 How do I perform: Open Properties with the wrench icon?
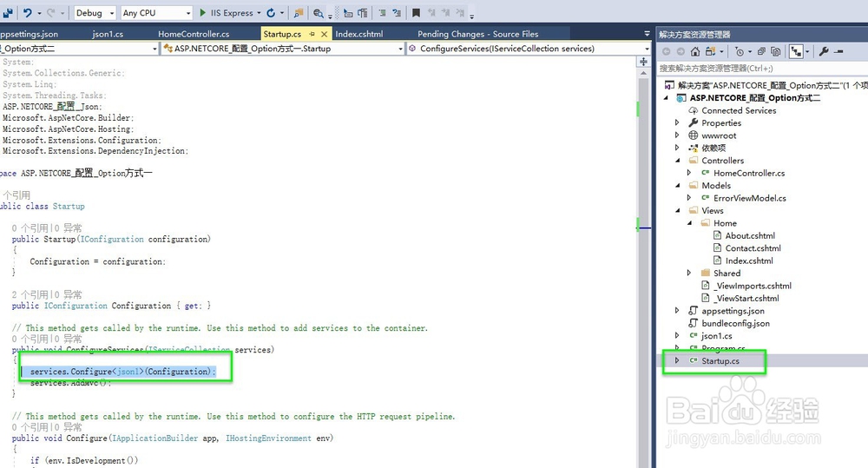tap(824, 51)
